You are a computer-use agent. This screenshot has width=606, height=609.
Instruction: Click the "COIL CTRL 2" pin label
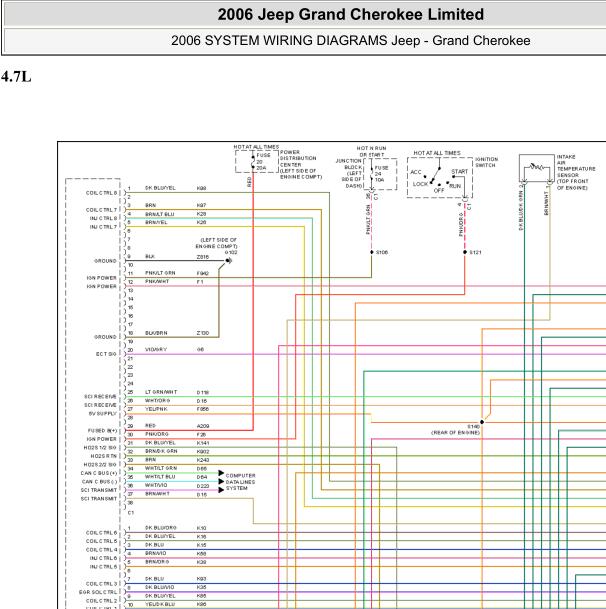click(101, 601)
